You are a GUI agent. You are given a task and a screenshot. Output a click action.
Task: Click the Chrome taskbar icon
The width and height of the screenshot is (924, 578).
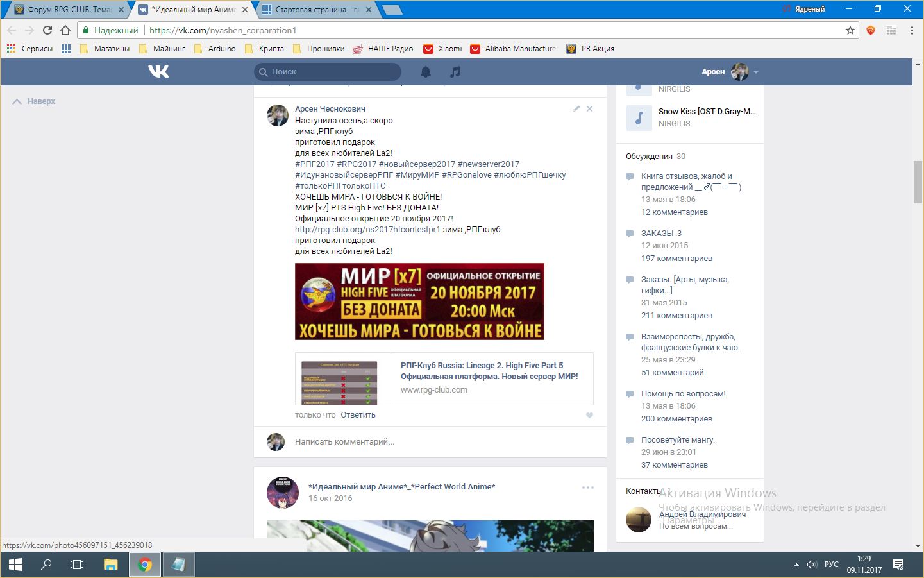tap(145, 565)
